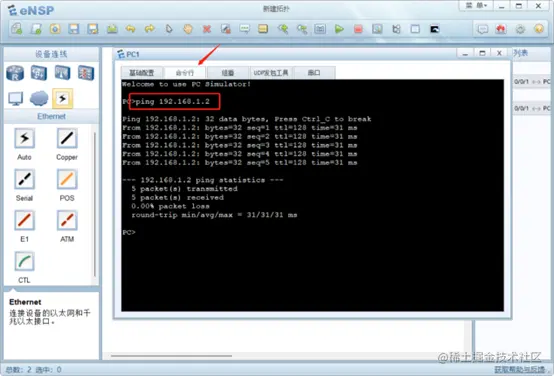Switch to the 串口 tab

[314, 73]
